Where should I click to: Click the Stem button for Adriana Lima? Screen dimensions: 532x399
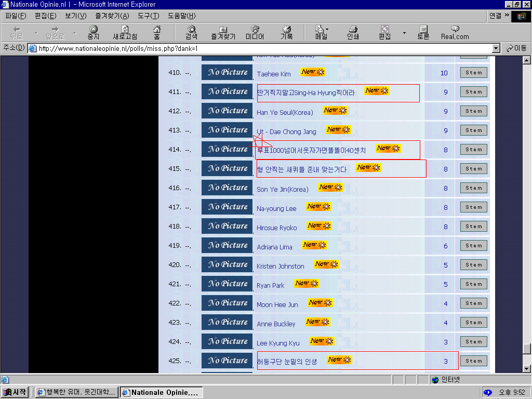[x=474, y=246]
